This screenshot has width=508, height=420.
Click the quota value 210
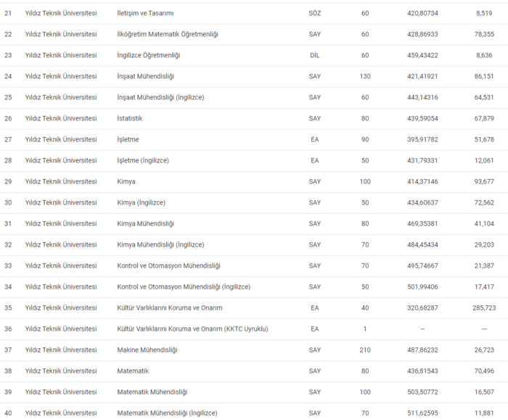coord(365,350)
